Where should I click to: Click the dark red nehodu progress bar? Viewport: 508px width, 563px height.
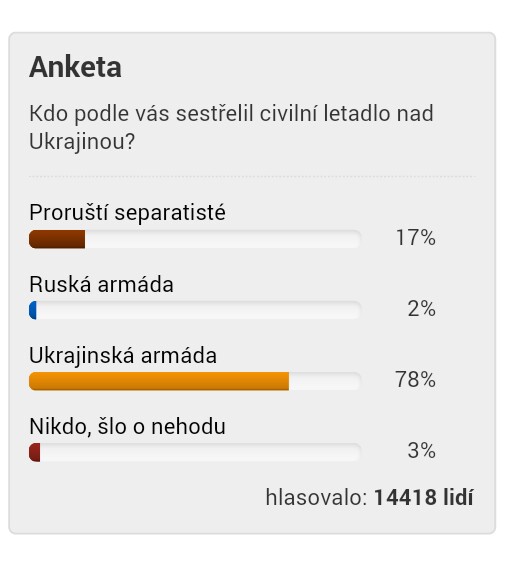[x=34, y=452]
